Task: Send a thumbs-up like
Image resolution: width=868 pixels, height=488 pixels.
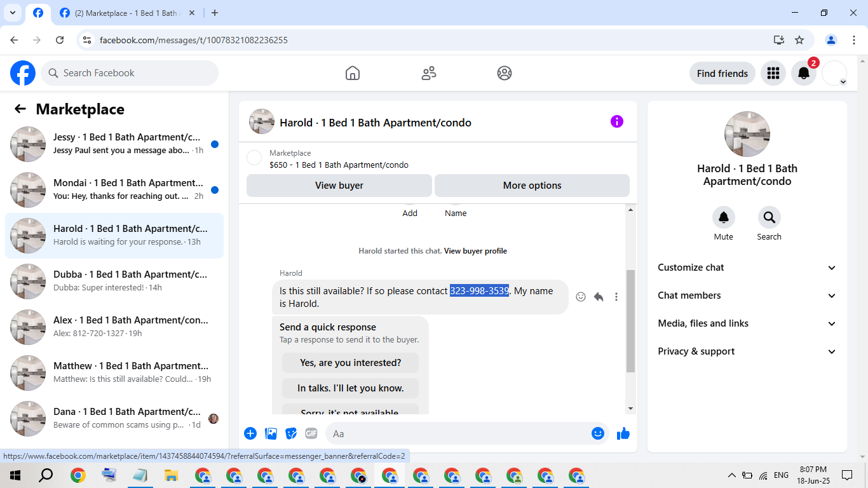Action: click(x=623, y=433)
